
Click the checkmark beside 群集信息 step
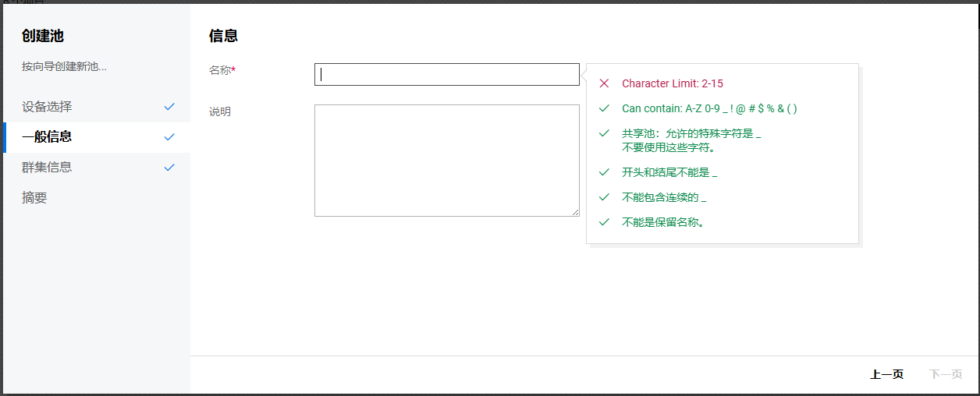pos(169,168)
